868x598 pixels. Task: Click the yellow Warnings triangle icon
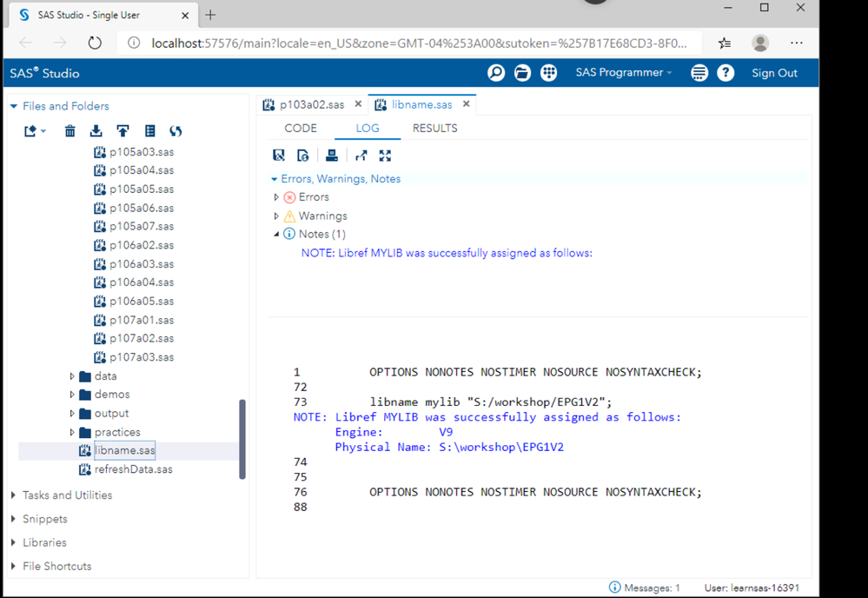pos(289,216)
